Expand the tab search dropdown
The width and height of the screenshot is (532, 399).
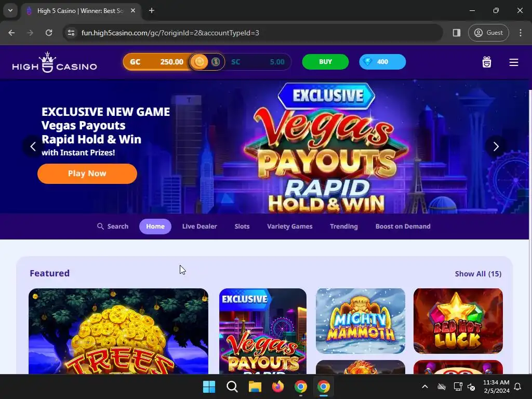coord(10,10)
